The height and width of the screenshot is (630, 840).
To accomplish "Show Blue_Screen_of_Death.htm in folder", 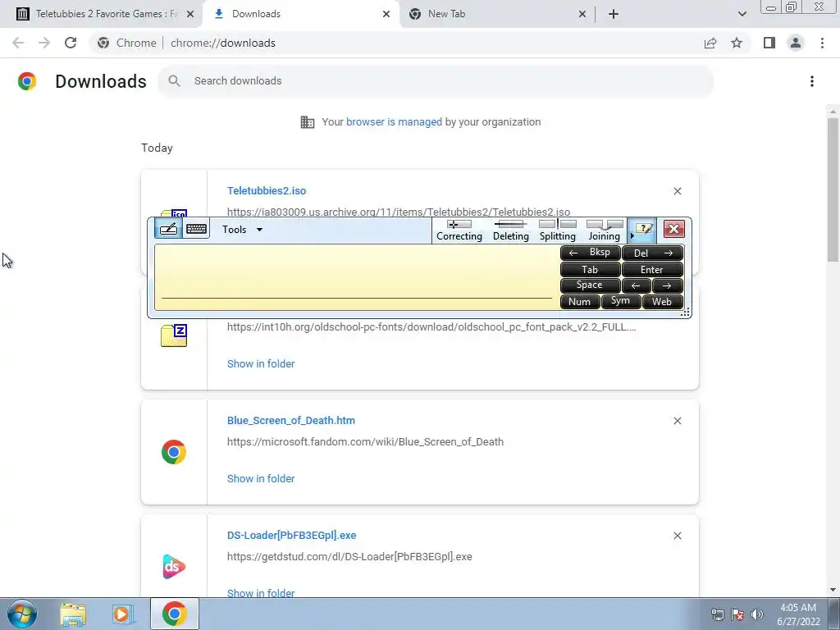I will [260, 478].
